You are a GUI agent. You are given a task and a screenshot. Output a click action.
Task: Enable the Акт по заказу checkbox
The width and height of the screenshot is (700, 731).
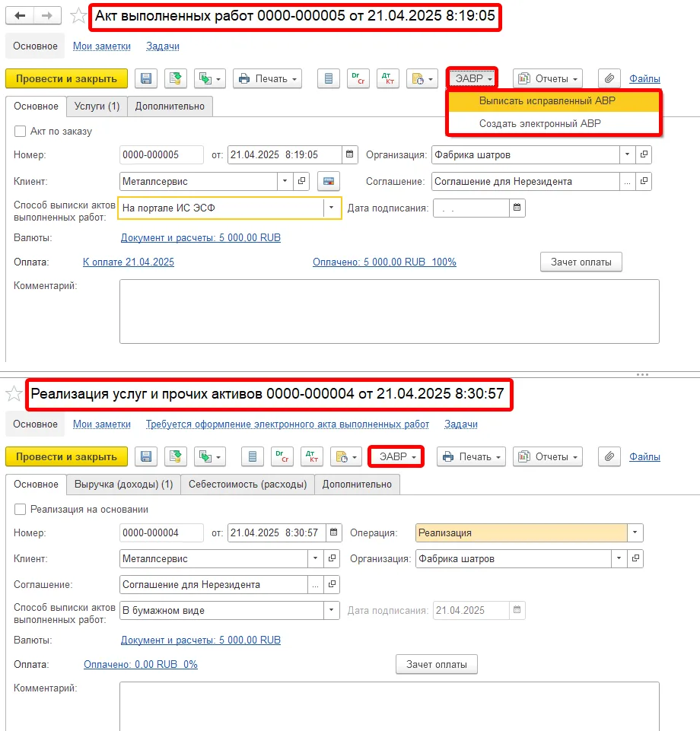(20, 132)
